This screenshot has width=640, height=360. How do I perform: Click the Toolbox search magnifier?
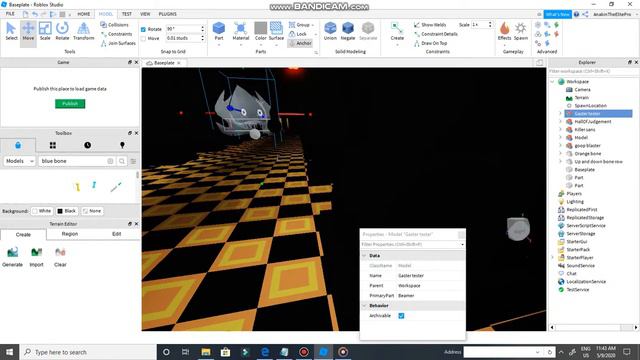click(x=122, y=161)
